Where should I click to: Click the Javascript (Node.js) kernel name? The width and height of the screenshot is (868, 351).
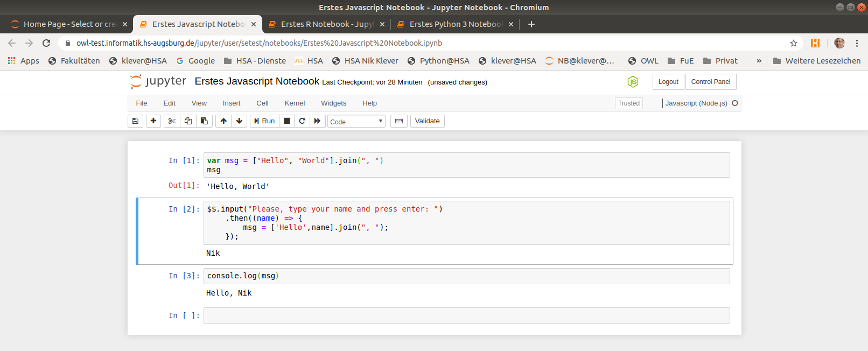[x=696, y=103]
